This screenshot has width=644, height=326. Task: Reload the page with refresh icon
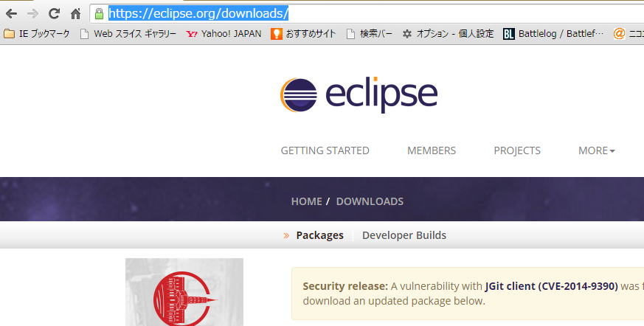[x=54, y=13]
